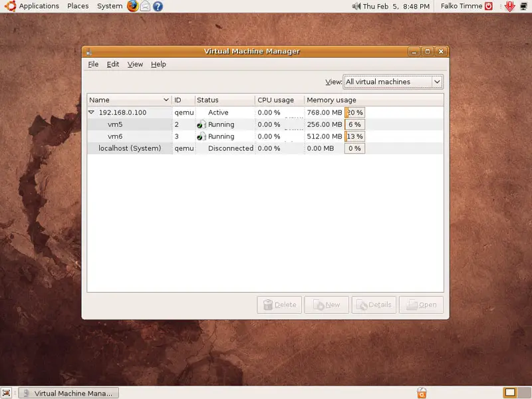Image resolution: width=532 pixels, height=399 pixels.
Task: Click the CPU usage column header
Action: point(279,100)
